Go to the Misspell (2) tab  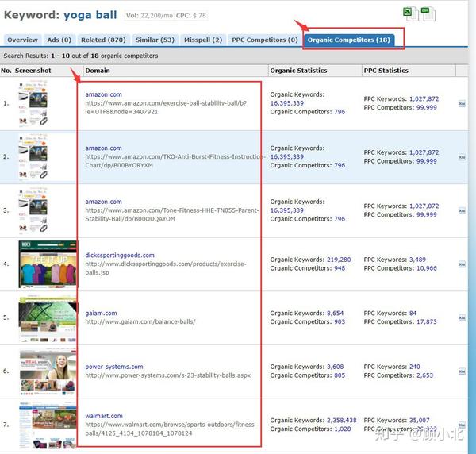click(203, 40)
